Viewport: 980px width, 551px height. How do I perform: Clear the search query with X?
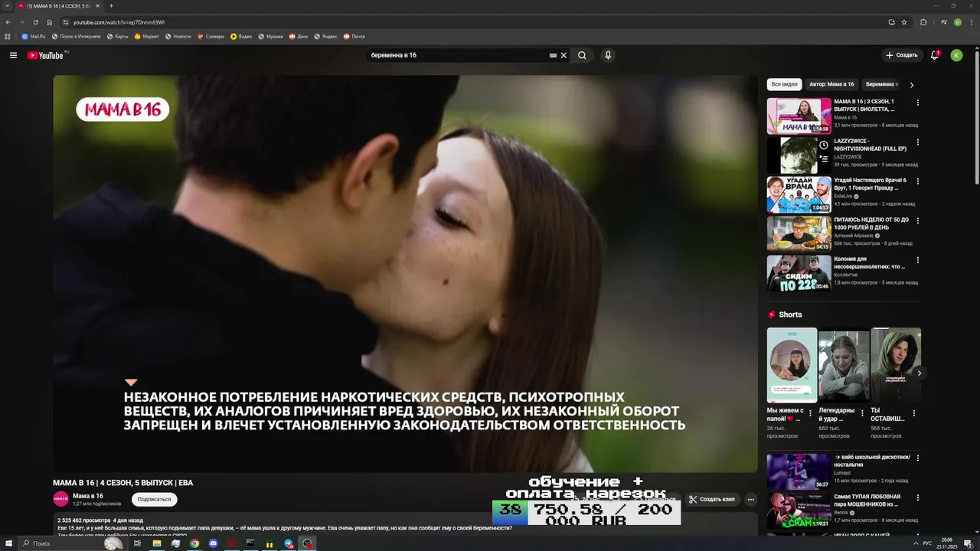(564, 55)
